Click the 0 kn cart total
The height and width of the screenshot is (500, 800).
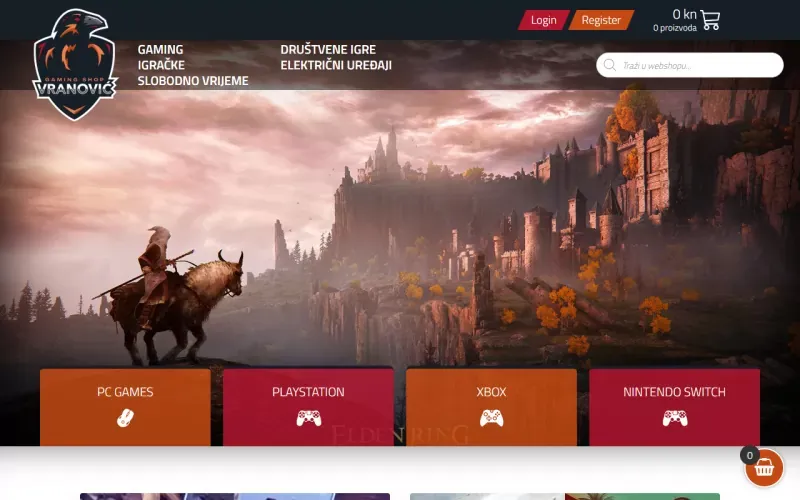click(x=684, y=14)
